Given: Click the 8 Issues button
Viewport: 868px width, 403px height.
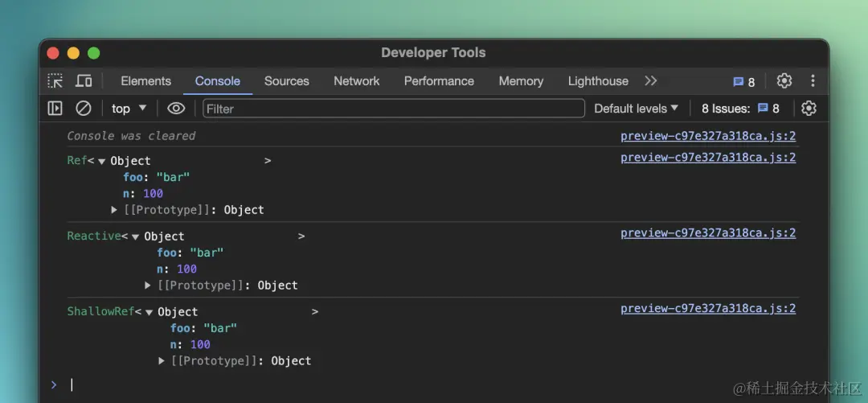Looking at the screenshot, I should (x=739, y=109).
